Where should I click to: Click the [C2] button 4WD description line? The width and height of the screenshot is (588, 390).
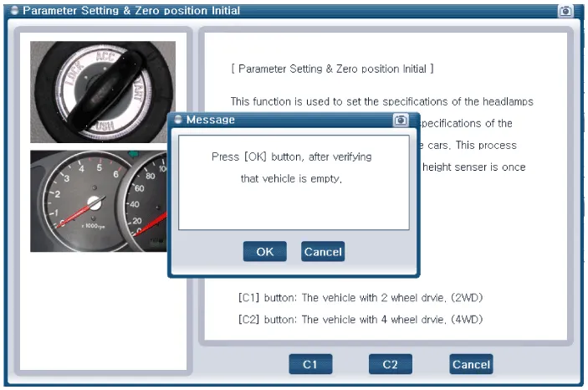[360, 319]
